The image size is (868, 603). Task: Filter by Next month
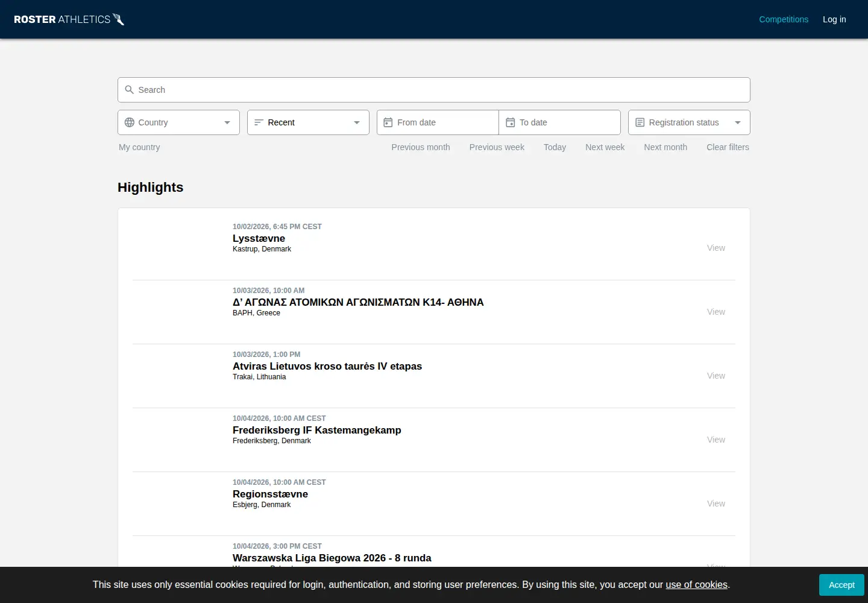(665, 147)
